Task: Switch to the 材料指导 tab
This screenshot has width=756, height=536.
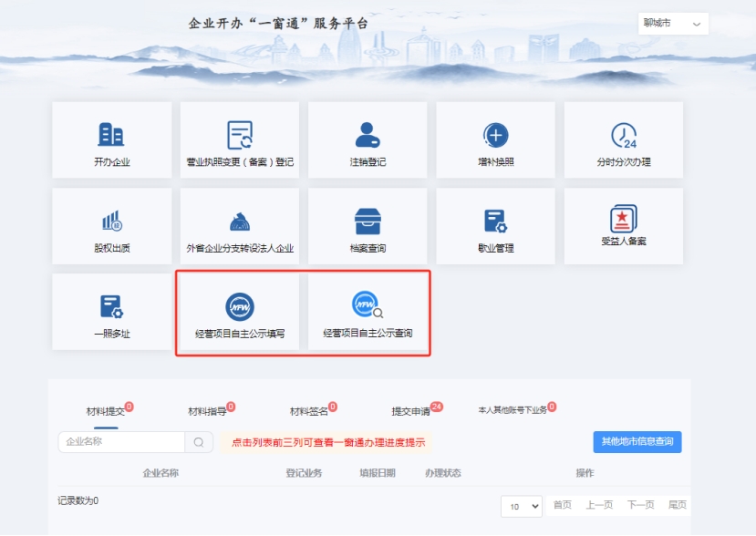Action: tap(207, 411)
